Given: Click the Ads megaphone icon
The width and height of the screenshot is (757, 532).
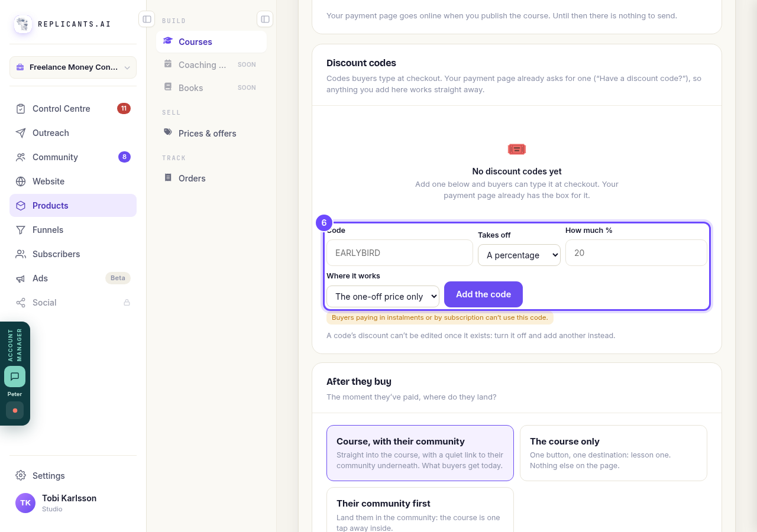Looking at the screenshot, I should point(21,278).
